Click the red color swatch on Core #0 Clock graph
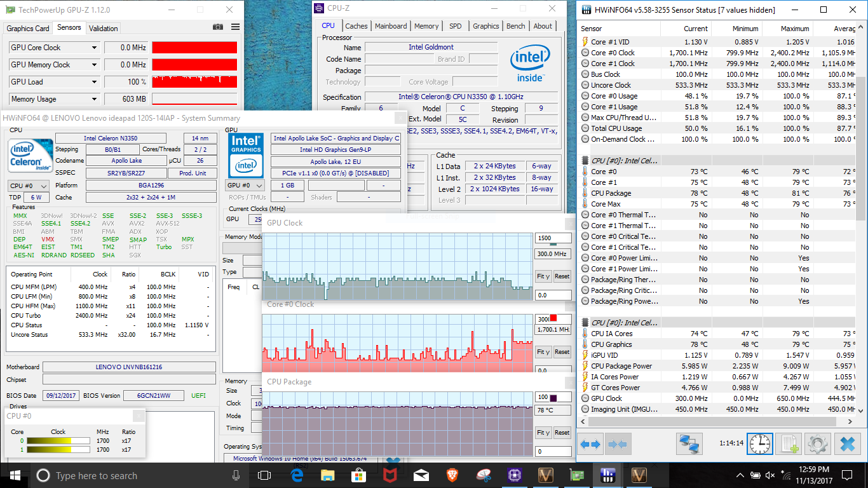This screenshot has width=868, height=488. point(553,318)
